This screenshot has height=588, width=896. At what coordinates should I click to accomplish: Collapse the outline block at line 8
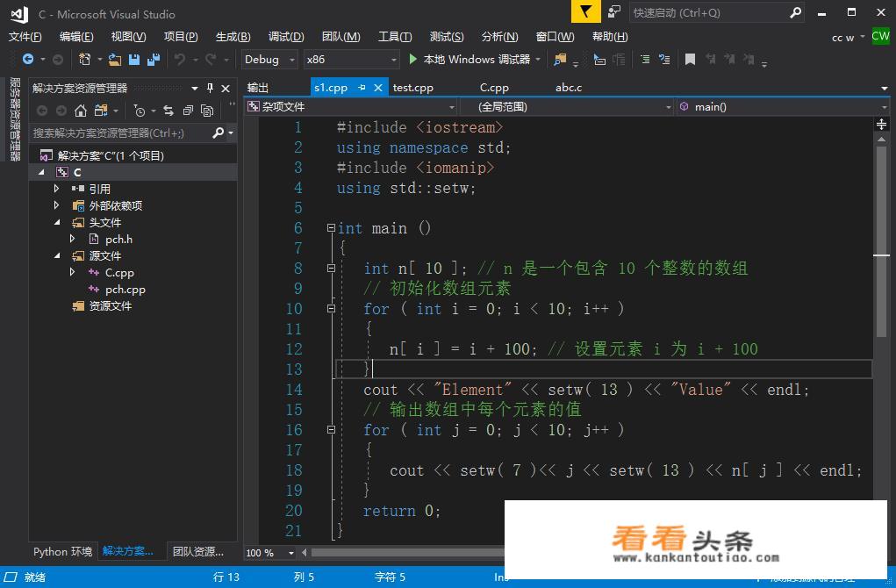point(331,268)
